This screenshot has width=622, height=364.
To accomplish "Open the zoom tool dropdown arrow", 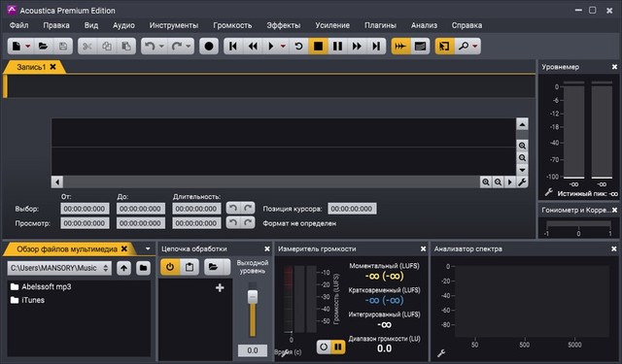I will point(475,47).
